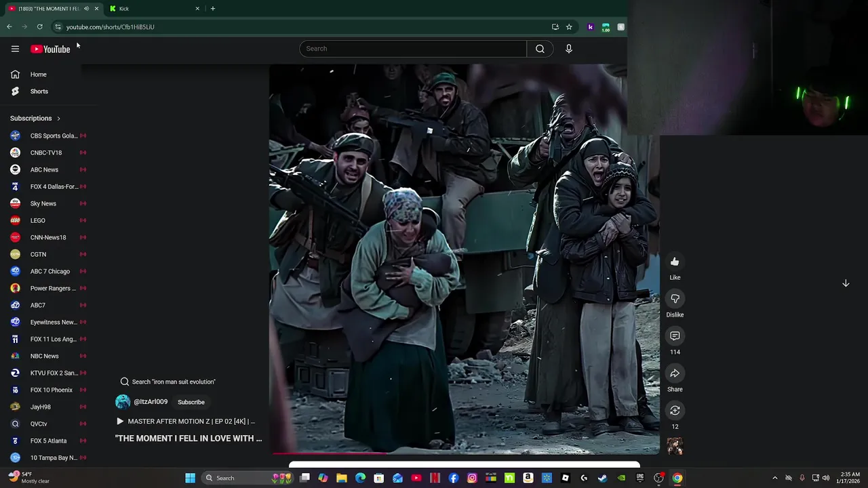Expand the Subscriptions section
The height and width of the screenshot is (488, 868).
click(35, 119)
